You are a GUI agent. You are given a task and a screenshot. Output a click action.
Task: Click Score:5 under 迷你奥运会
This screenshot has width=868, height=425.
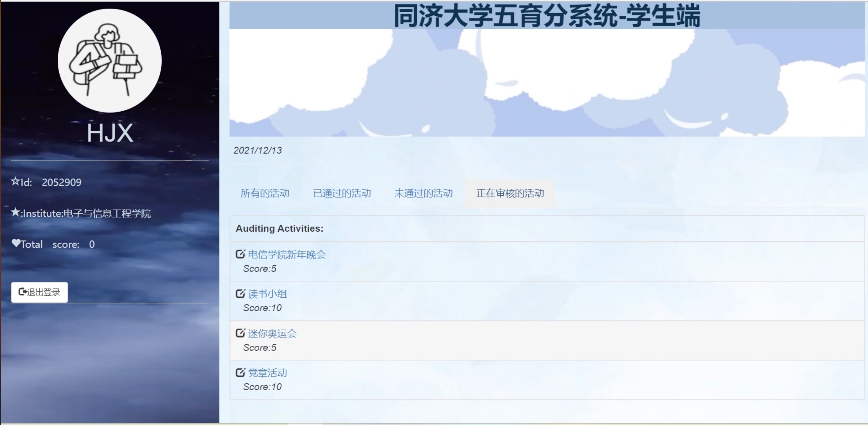tap(260, 348)
